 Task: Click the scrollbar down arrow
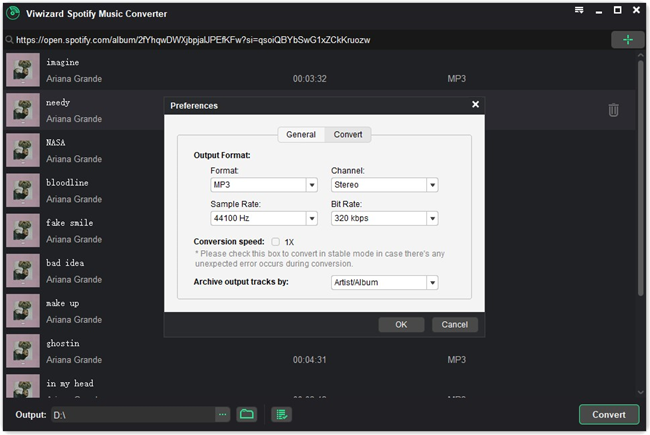(640, 392)
